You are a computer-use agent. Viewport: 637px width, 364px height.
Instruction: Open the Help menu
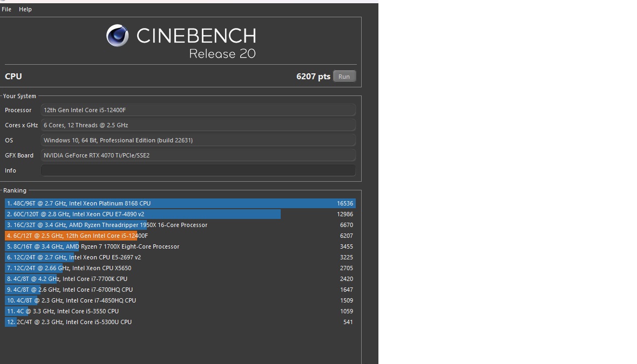25,9
